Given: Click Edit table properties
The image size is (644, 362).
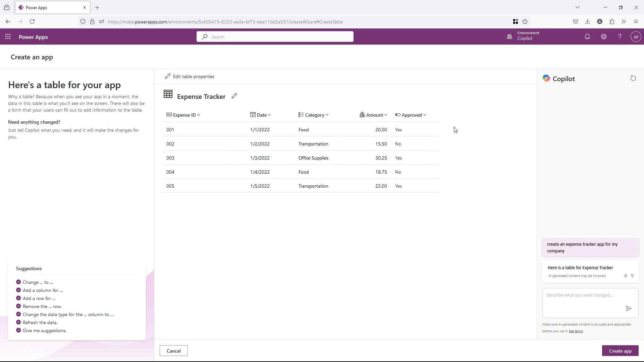Looking at the screenshot, I should [190, 76].
